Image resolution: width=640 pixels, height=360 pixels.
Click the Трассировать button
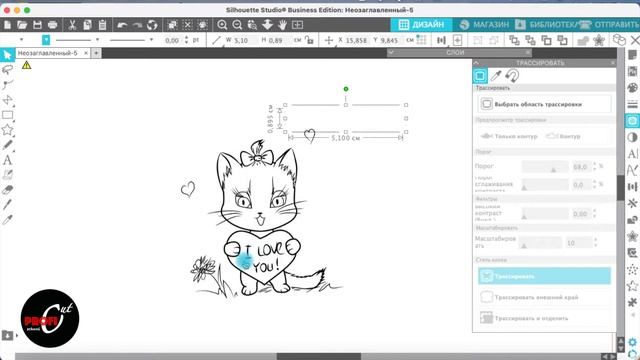(x=544, y=276)
